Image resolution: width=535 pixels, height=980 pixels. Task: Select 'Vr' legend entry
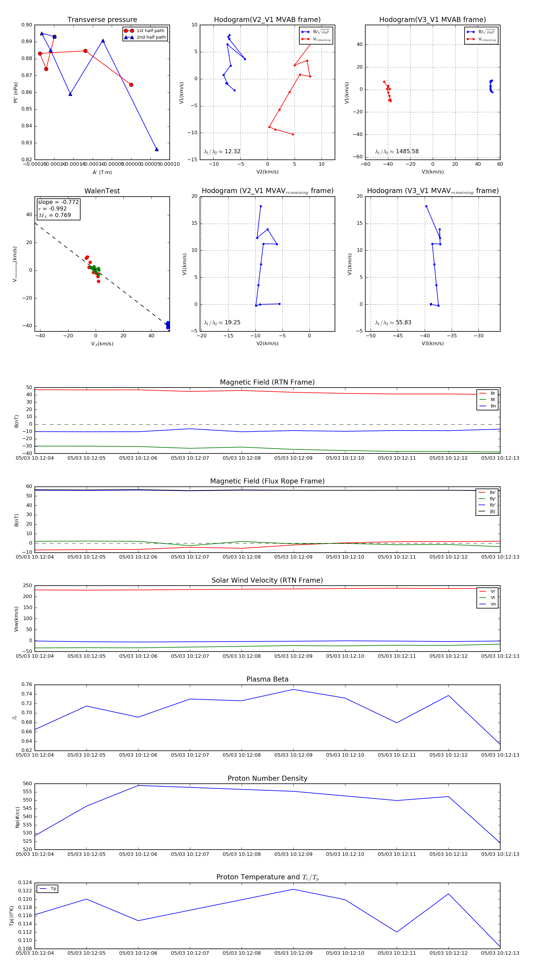point(488,591)
